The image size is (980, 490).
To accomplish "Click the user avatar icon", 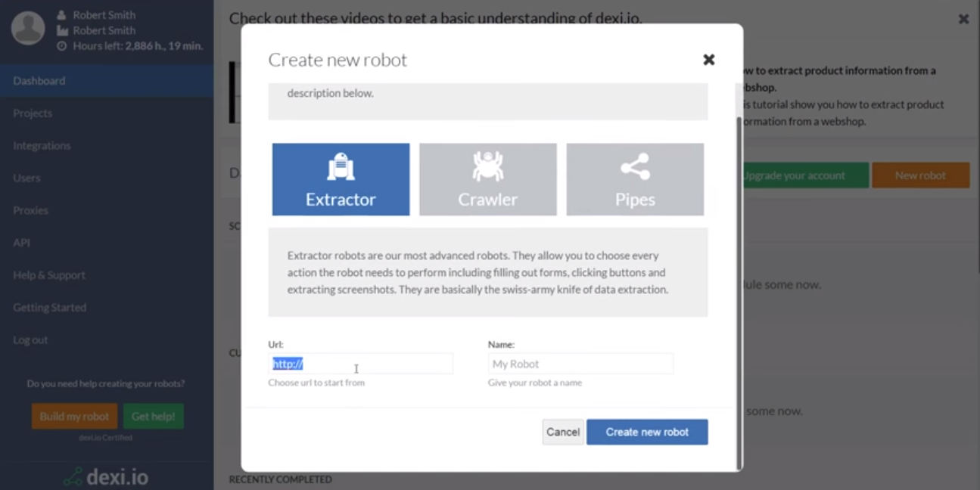I will 28,28.
